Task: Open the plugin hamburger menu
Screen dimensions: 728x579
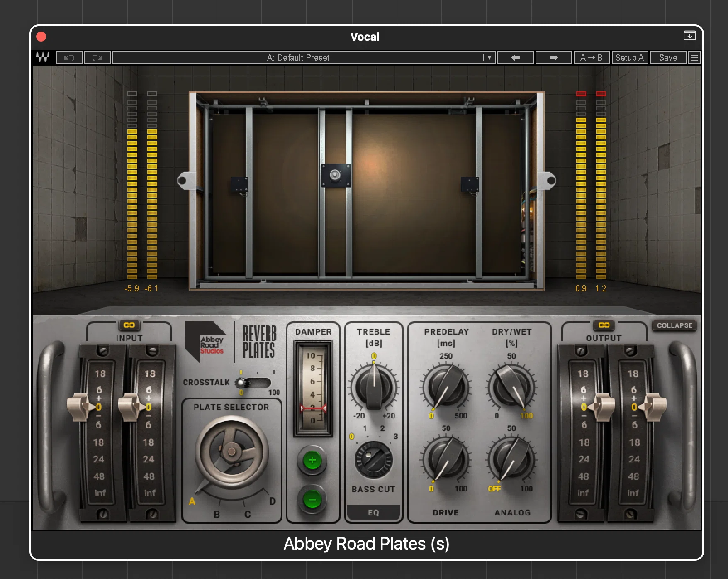Action: [x=694, y=58]
